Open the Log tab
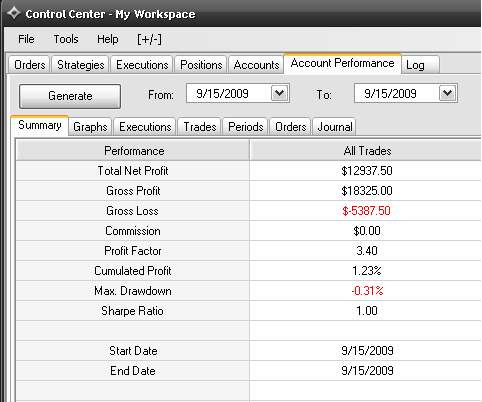Screen dimensions: 482x402 point(420,65)
